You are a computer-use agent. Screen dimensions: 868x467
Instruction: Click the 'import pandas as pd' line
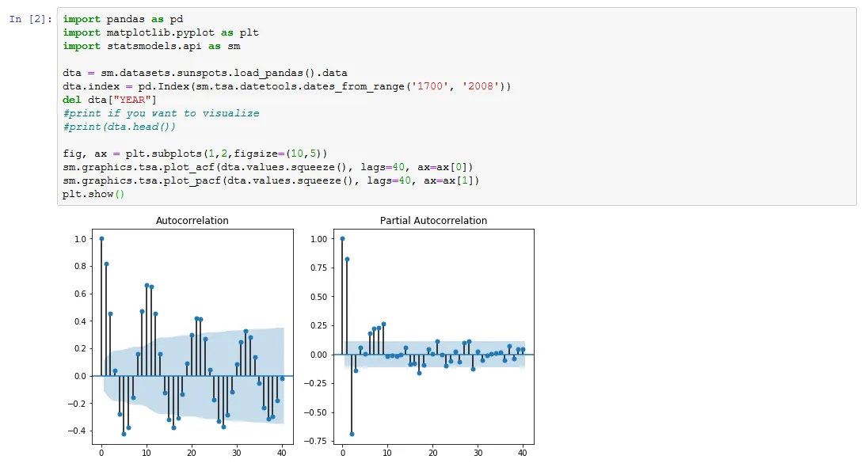pos(123,19)
